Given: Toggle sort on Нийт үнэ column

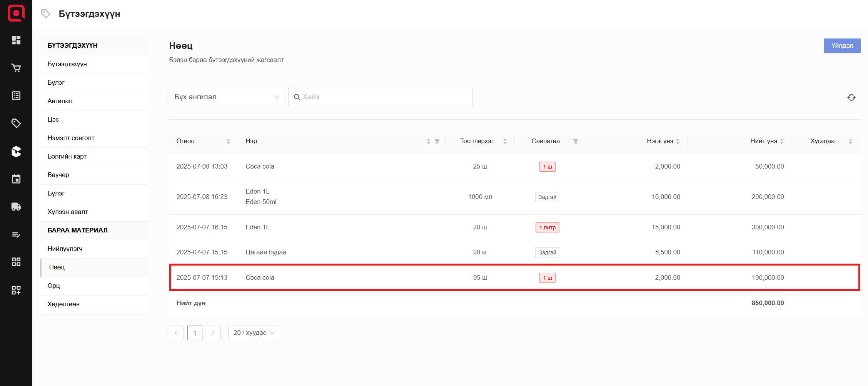Looking at the screenshot, I should pyautogui.click(x=781, y=141).
